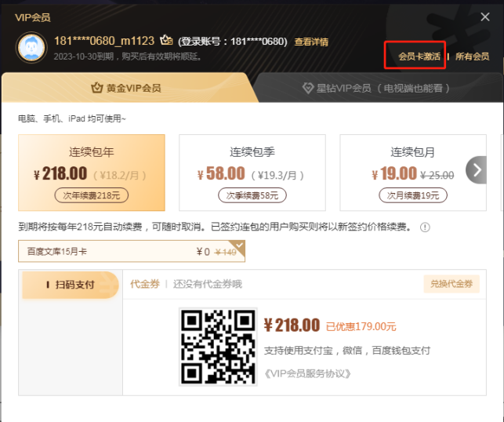The image size is (504, 422).
Task: Select the 连续包年 ¥218 plan
Action: point(92,173)
